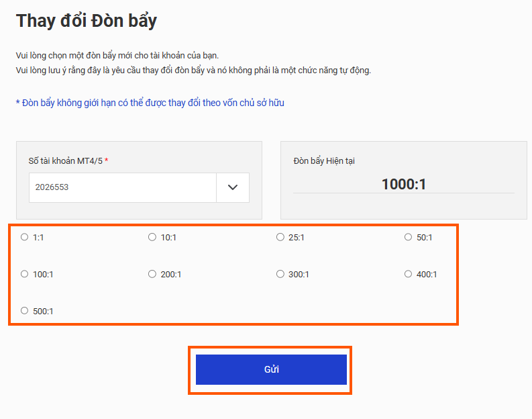Choose the 100:1 leverage radio button
532x419 pixels.
coord(25,274)
